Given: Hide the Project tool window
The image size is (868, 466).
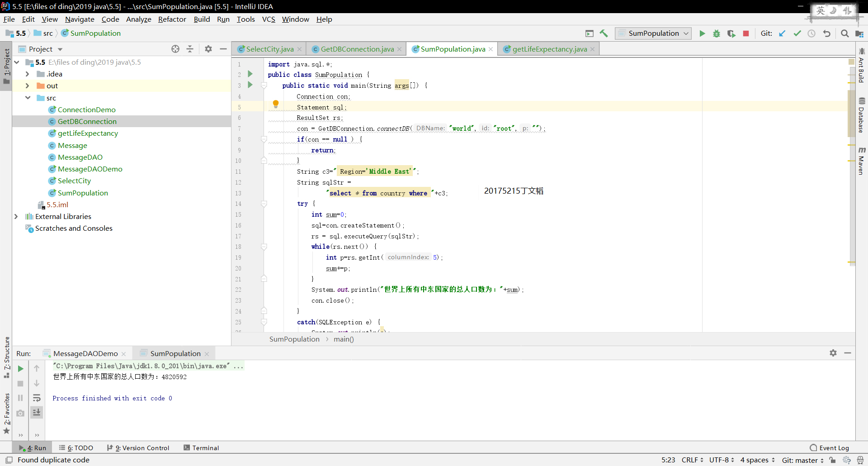Looking at the screenshot, I should [223, 49].
